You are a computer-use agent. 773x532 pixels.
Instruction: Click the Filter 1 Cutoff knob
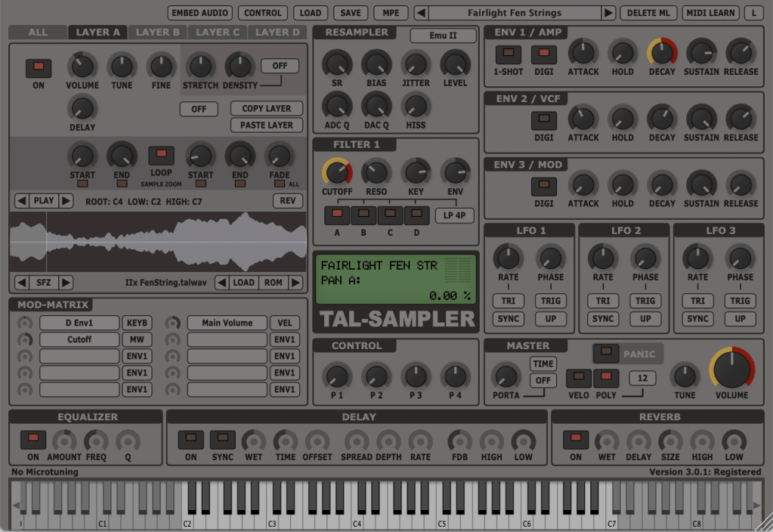[336, 172]
